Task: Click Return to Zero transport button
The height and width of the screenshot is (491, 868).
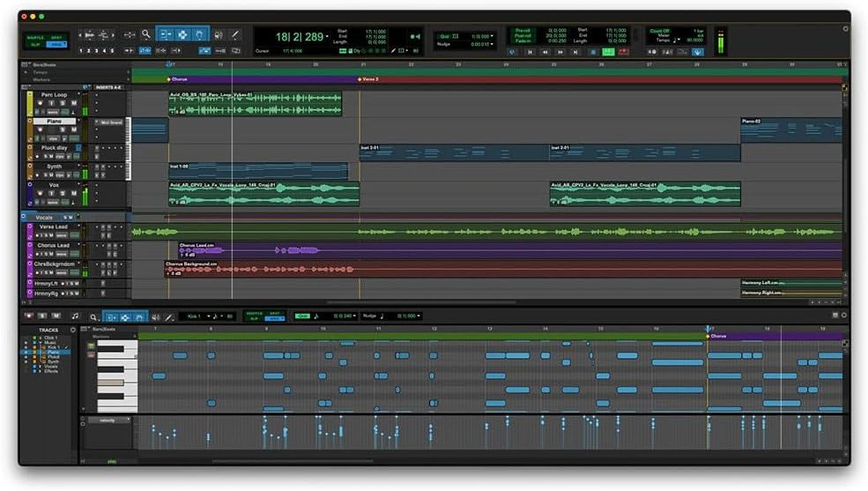Action: (530, 52)
